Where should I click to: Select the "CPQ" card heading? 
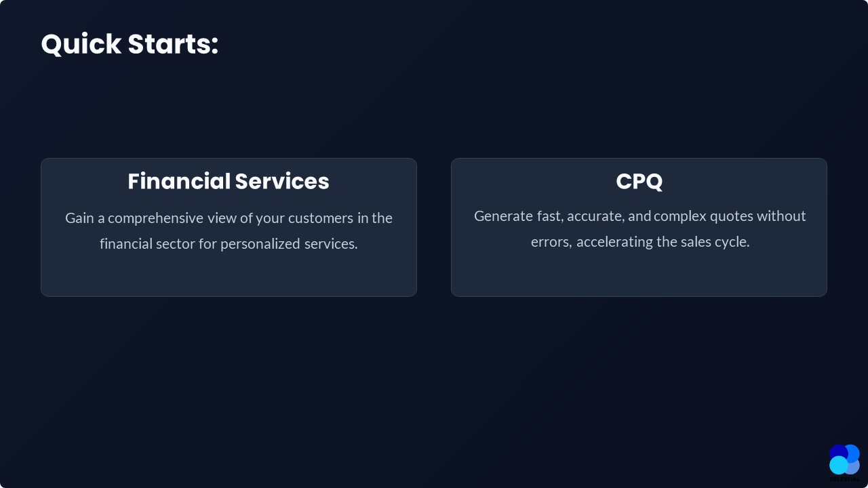(639, 182)
